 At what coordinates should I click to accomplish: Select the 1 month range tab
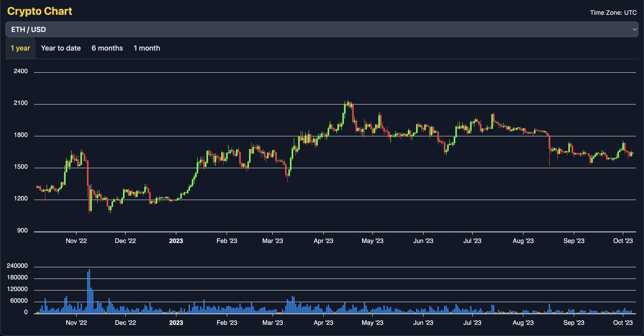tap(147, 48)
